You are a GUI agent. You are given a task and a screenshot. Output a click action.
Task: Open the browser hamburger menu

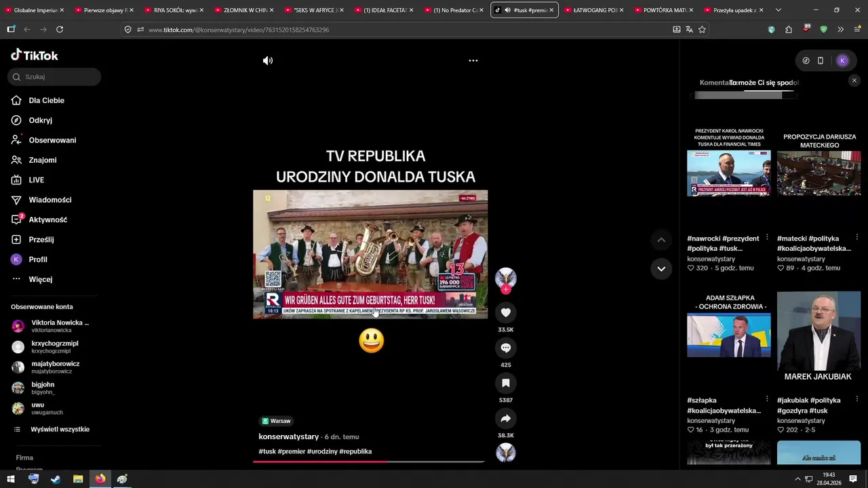click(857, 29)
